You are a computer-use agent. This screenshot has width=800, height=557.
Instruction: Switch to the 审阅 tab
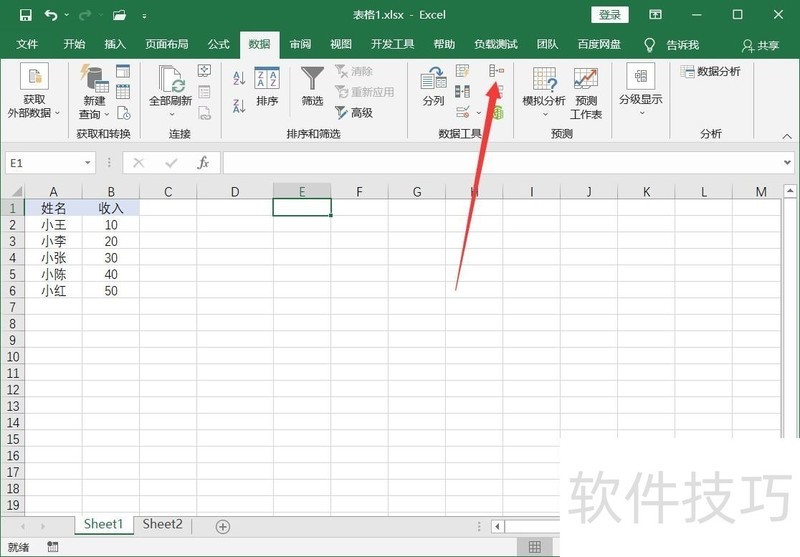point(301,44)
